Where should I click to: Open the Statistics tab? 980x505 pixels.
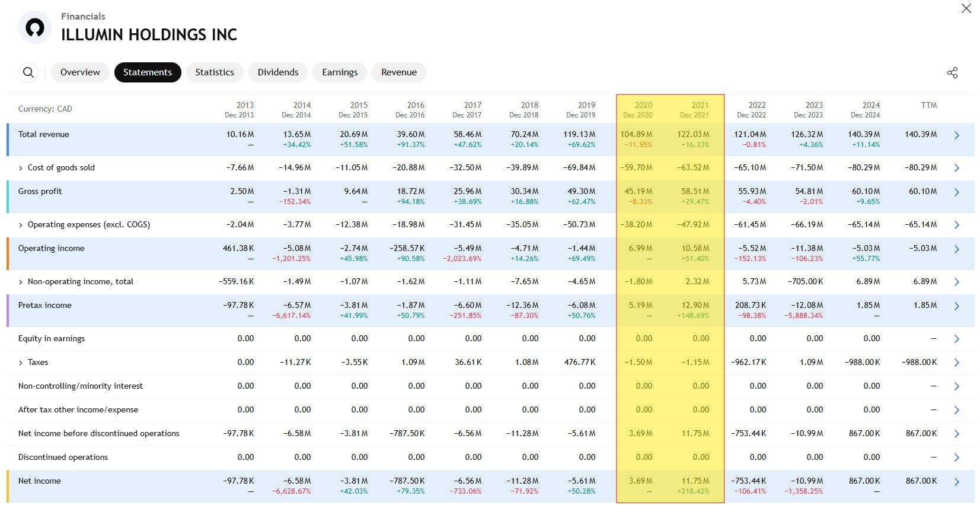tap(215, 72)
